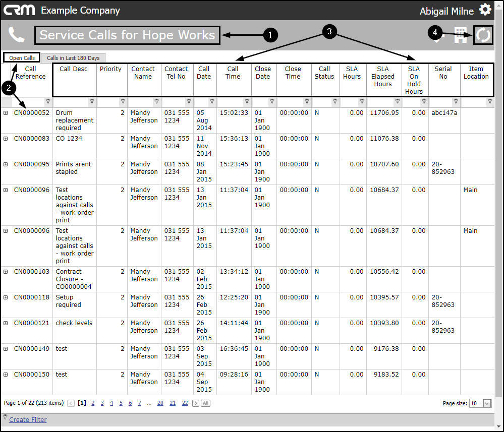Go to page 22 in the pager
The image size is (504, 432).
tap(185, 403)
